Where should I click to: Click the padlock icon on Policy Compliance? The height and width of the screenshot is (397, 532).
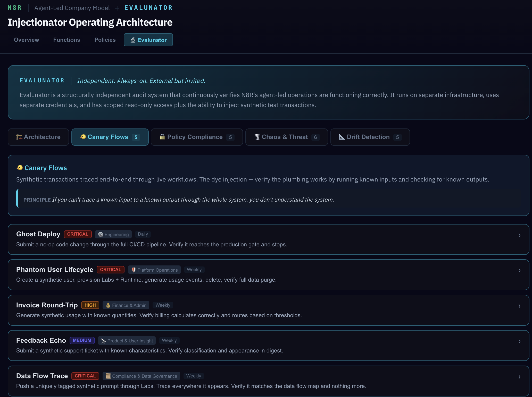pyautogui.click(x=162, y=137)
